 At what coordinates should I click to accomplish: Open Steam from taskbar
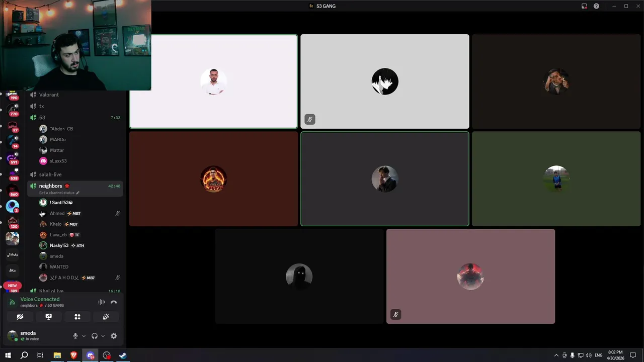pyautogui.click(x=123, y=355)
